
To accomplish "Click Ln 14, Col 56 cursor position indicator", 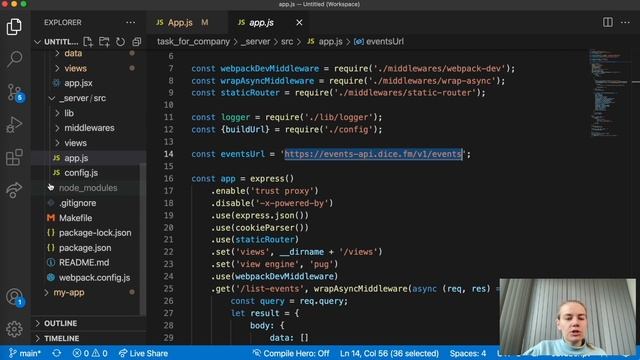I will 389,353.
